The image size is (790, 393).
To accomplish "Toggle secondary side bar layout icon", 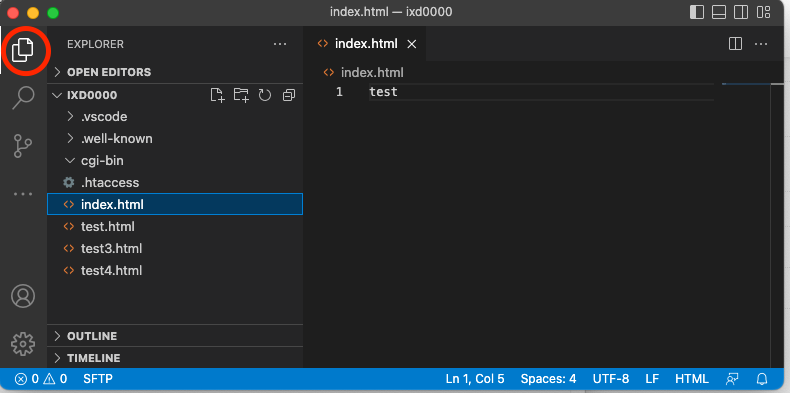I will [741, 12].
